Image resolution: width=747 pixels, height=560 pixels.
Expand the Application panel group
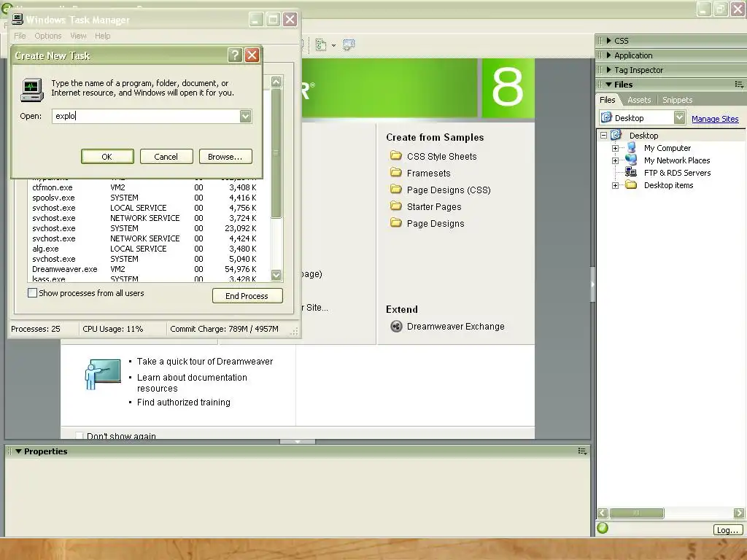point(609,55)
